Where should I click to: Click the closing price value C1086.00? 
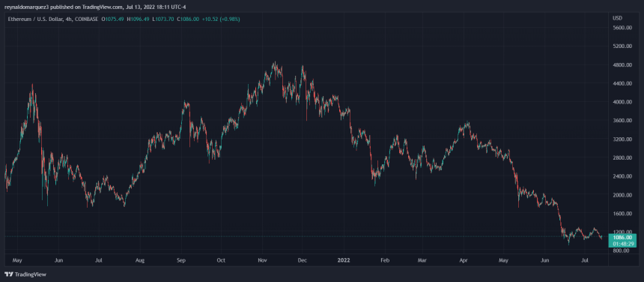coord(188,19)
